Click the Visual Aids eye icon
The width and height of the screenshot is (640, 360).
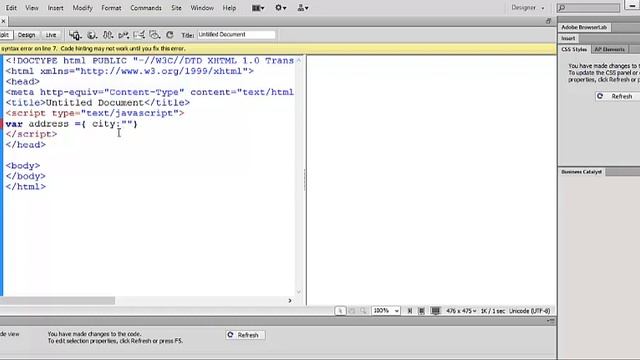coord(155,35)
